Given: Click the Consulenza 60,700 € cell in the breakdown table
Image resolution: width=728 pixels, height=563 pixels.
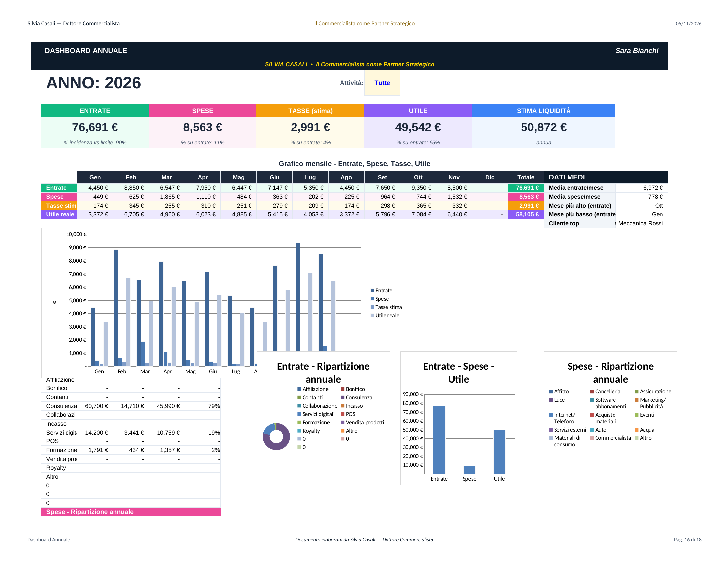Looking at the screenshot, I should point(95,406).
